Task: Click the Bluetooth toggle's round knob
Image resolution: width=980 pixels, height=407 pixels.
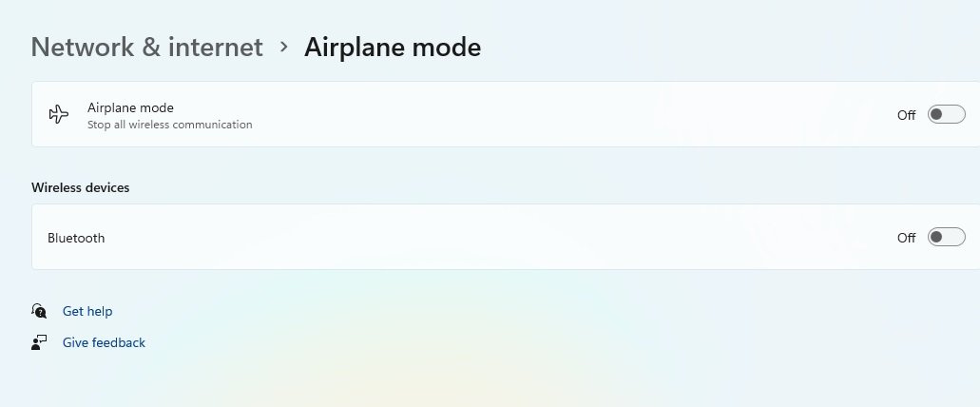Action: coord(936,238)
